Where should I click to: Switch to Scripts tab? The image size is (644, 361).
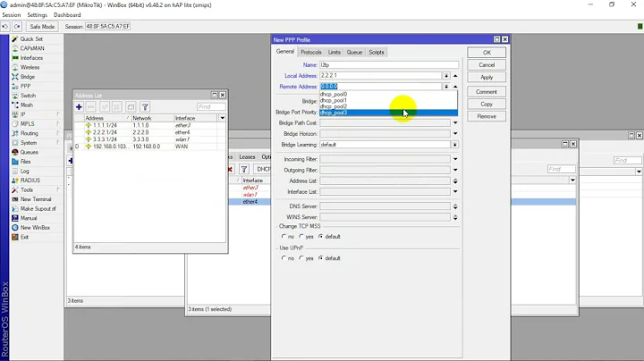pyautogui.click(x=377, y=52)
